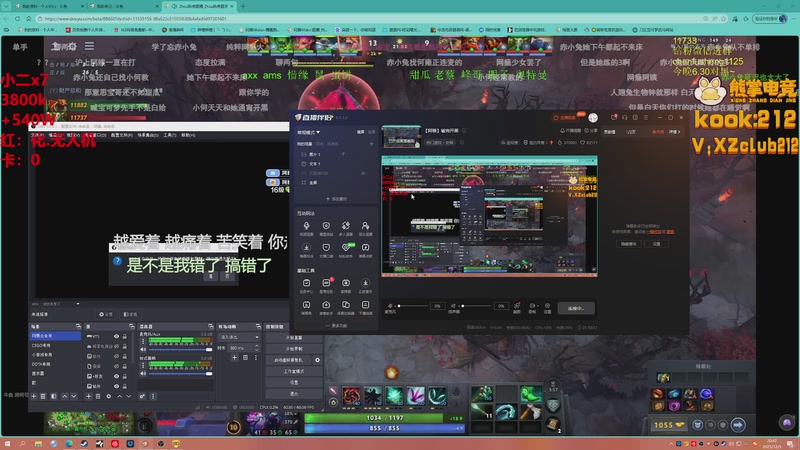Image resolution: width=800 pixels, height=450 pixels.
Task: Delete selected scene with OBS scenes trash icon
Action: tap(43, 396)
